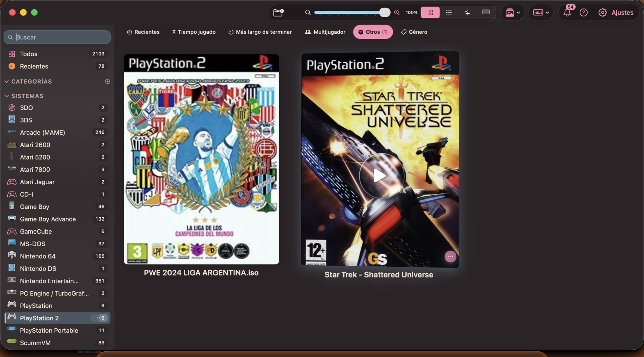This screenshot has width=644, height=357.
Task: Toggle the Otros (1) filter
Action: coord(373,32)
